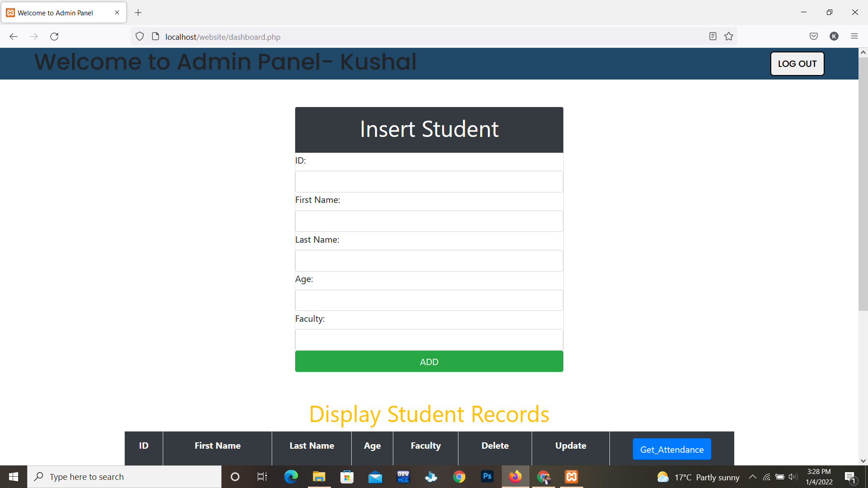This screenshot has width=868, height=488.
Task: Open the Mail app from the taskbar
Action: point(375,477)
